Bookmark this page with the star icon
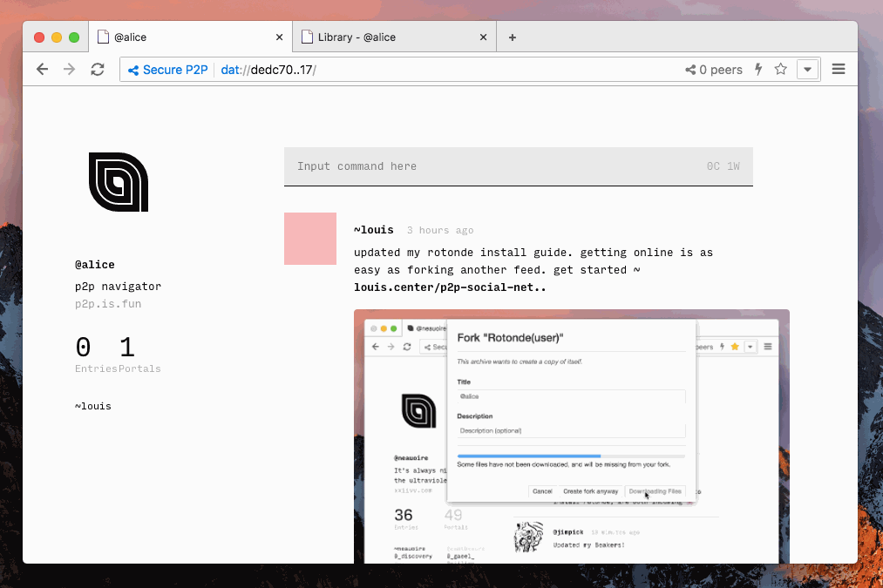This screenshot has height=588, width=883. click(x=780, y=69)
